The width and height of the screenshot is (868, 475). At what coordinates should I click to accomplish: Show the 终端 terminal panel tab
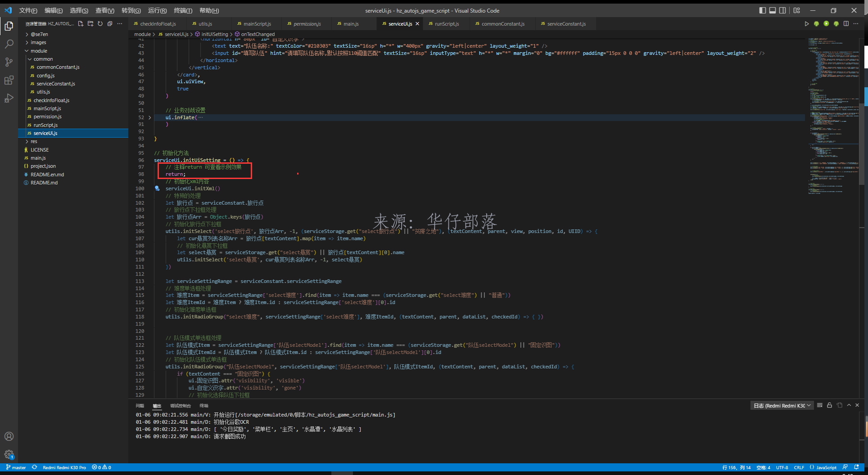203,406
